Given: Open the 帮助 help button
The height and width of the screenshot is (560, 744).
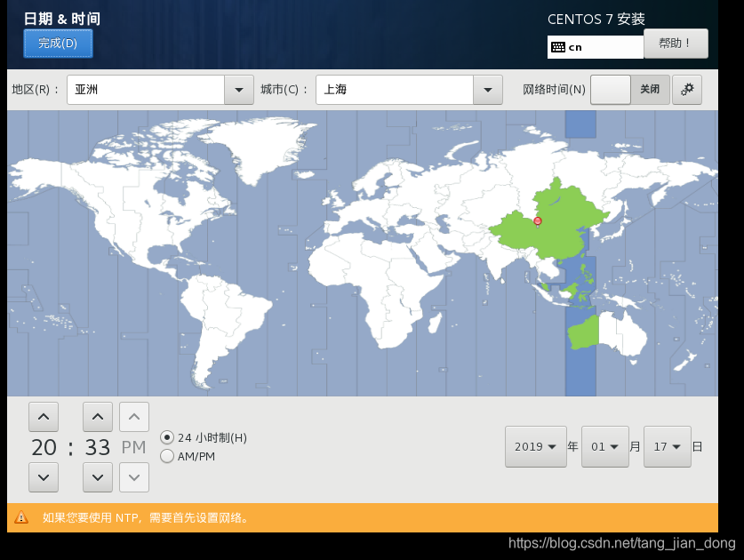Looking at the screenshot, I should click(x=676, y=44).
